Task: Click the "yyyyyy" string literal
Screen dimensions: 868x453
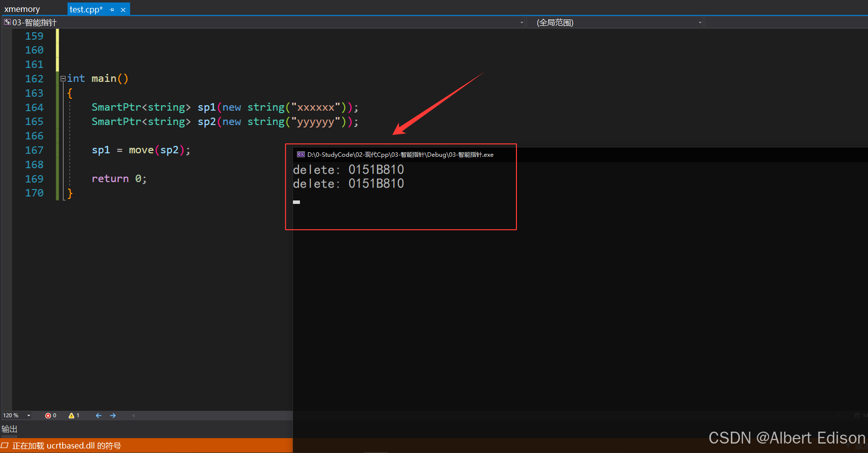Action: coord(315,122)
